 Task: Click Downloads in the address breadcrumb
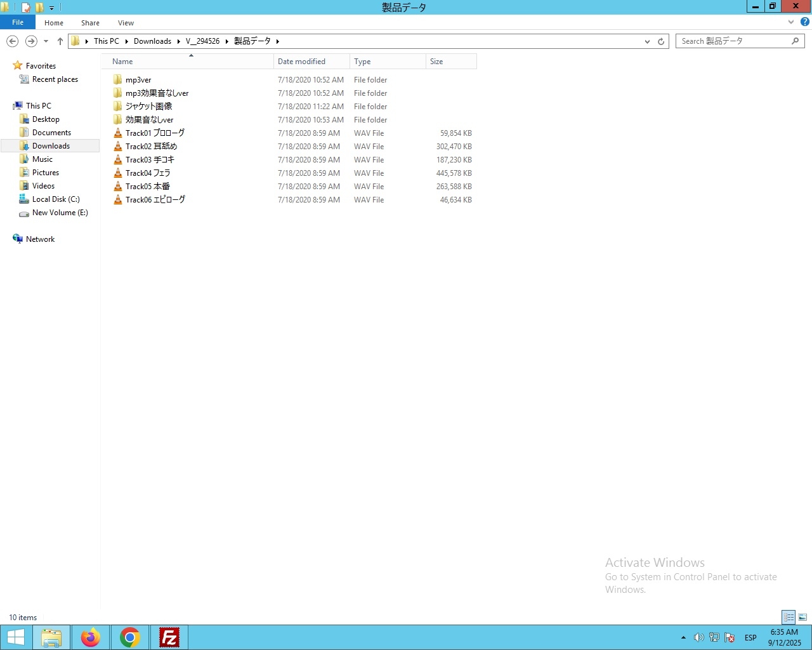click(x=152, y=41)
